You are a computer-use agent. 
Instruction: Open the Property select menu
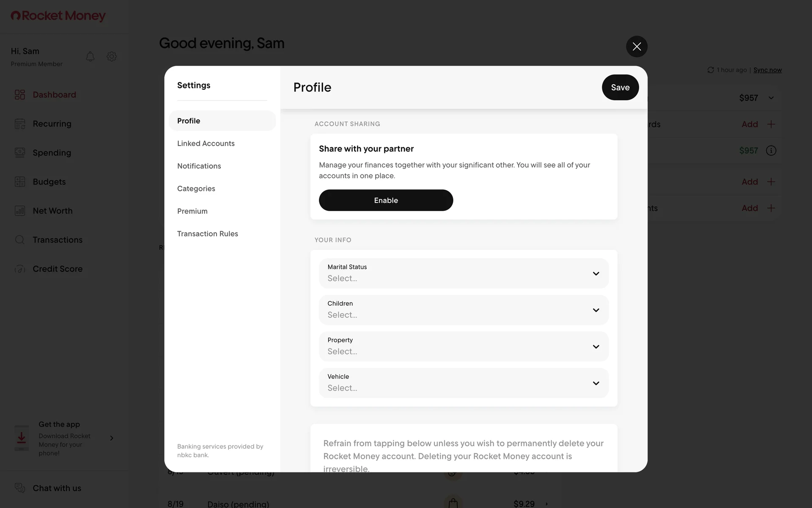point(464,347)
